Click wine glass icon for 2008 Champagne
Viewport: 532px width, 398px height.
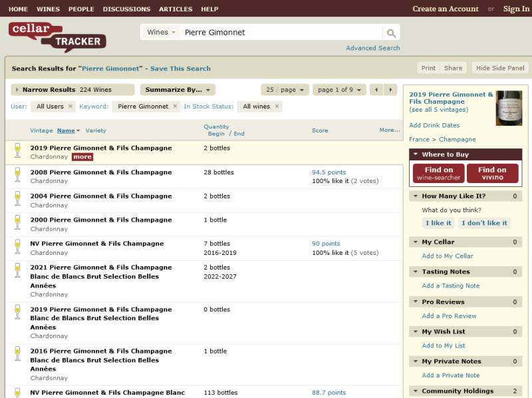[x=17, y=174]
